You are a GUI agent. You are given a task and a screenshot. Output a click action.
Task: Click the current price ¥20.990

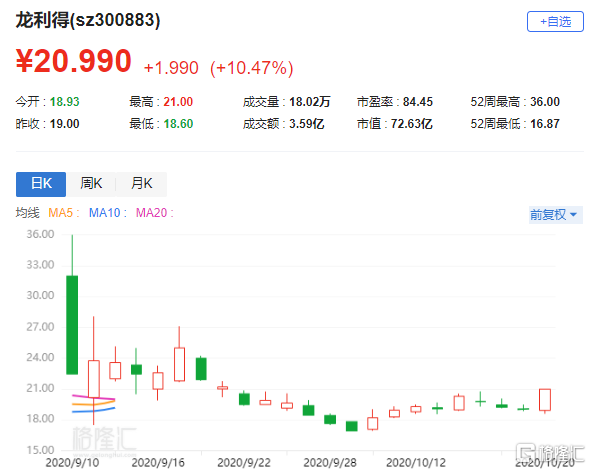click(x=73, y=61)
